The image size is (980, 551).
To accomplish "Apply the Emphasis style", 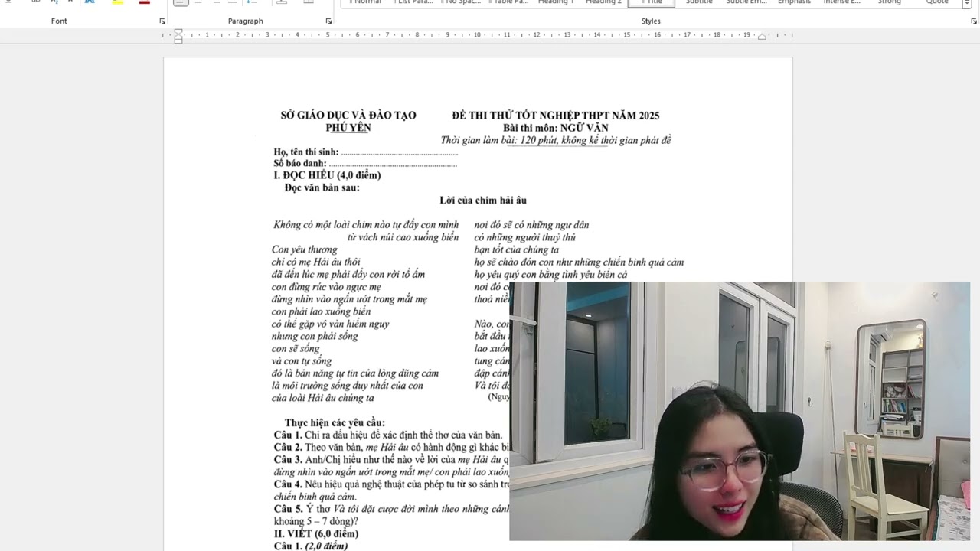I will (794, 2).
